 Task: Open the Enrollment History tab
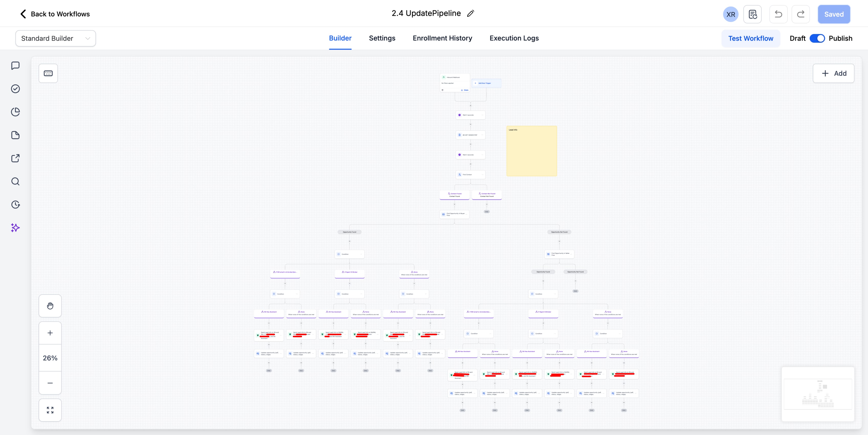[442, 38]
